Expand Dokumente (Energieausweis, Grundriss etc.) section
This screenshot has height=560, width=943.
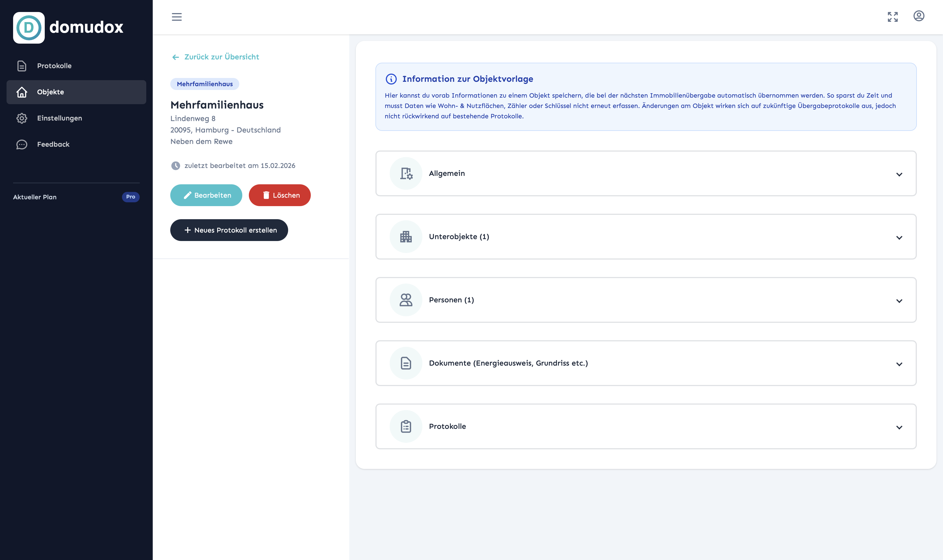click(899, 364)
